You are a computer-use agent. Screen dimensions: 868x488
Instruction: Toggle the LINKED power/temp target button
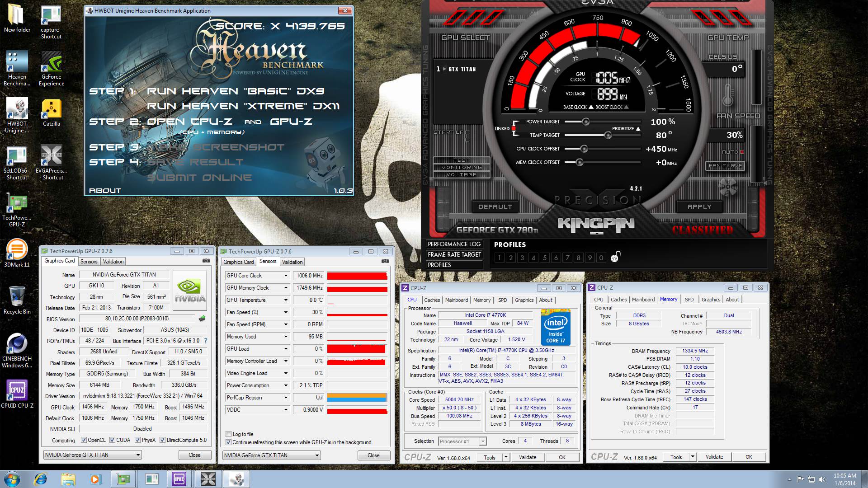pos(514,128)
